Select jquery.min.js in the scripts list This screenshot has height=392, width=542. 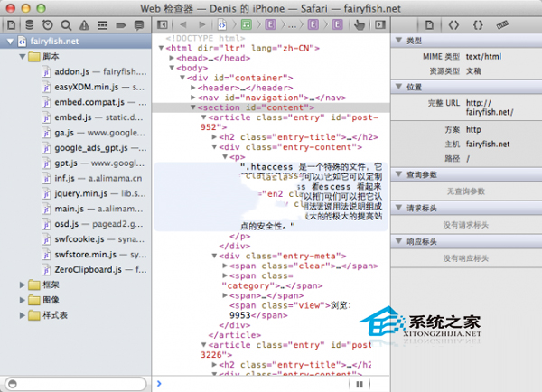pos(87,194)
